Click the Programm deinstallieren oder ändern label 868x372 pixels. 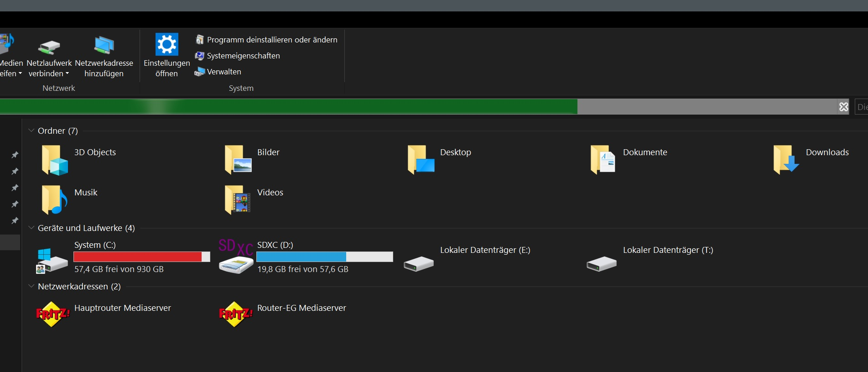[272, 40]
